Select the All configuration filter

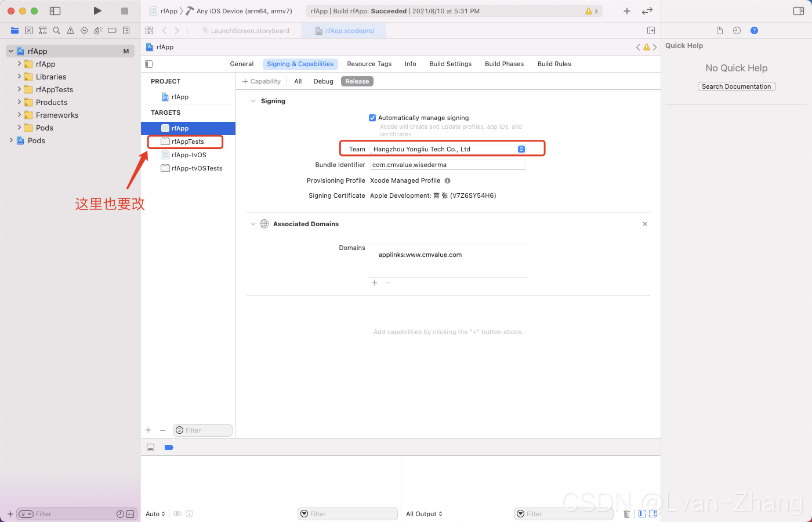click(x=298, y=81)
